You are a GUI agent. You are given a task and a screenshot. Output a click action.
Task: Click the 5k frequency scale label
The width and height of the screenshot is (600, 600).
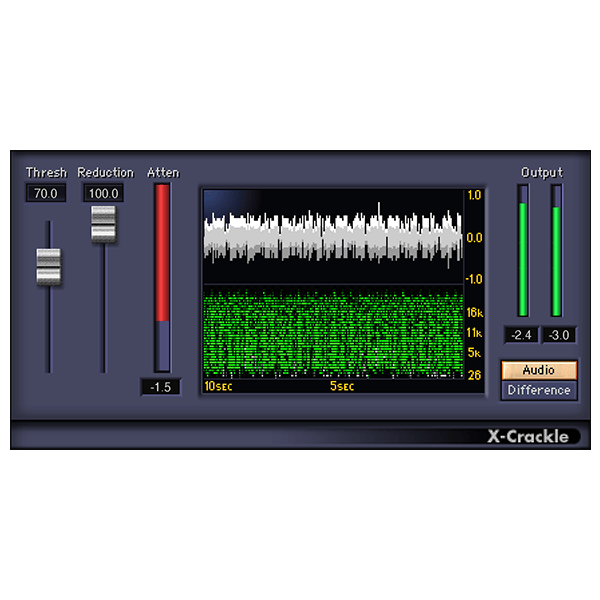[x=474, y=352]
